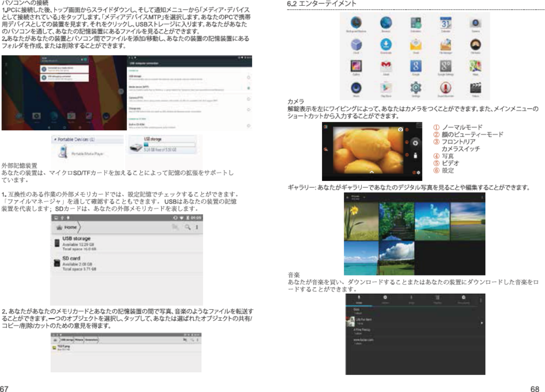This screenshot has height=392, width=545.
Task: Open the File Manager app icon
Action: (x=446, y=44)
